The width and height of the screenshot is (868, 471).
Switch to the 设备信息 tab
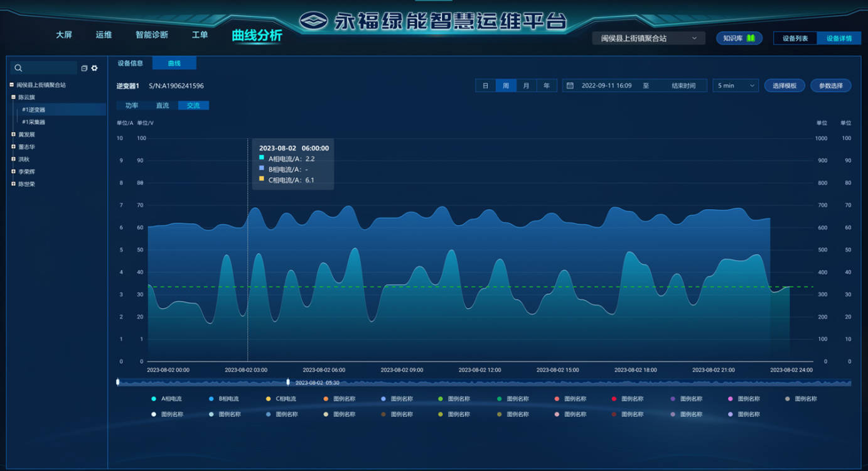[130, 63]
